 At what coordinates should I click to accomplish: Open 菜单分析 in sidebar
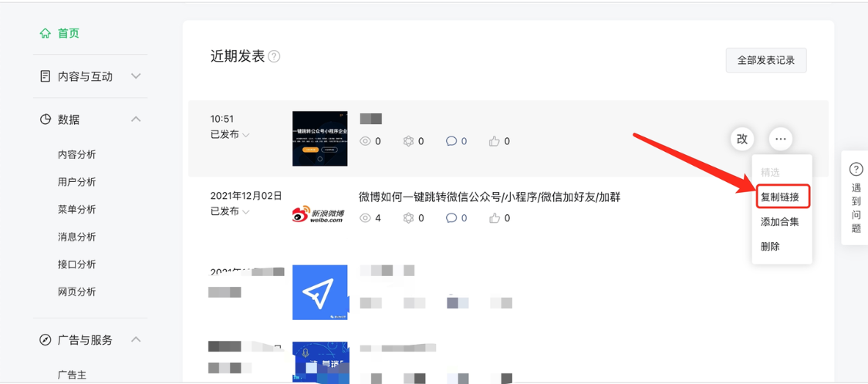(x=76, y=209)
